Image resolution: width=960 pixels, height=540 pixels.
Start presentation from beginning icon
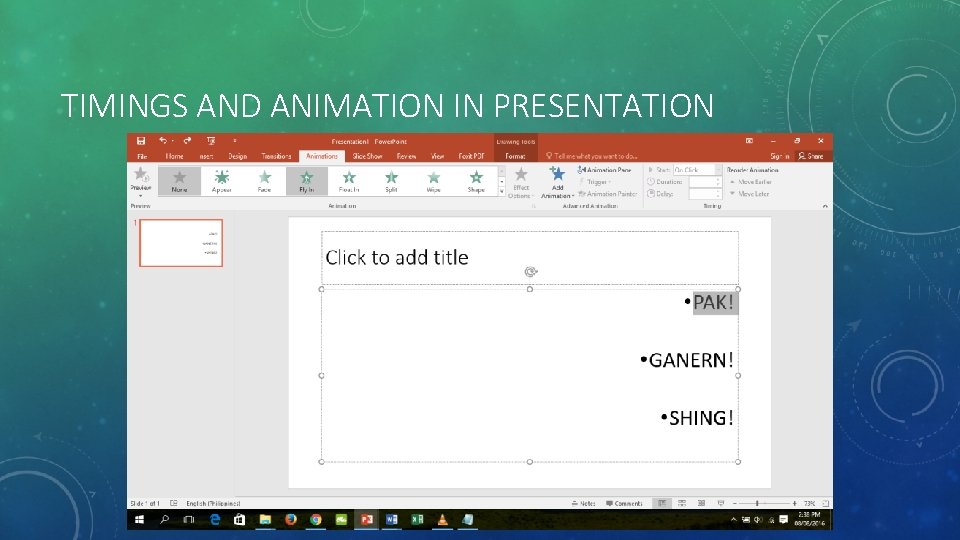[x=211, y=141]
